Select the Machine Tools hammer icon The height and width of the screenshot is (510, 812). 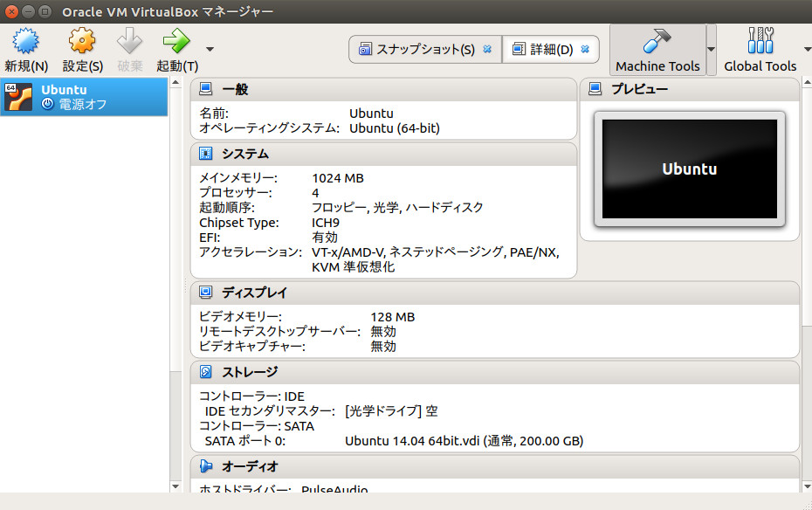[658, 42]
